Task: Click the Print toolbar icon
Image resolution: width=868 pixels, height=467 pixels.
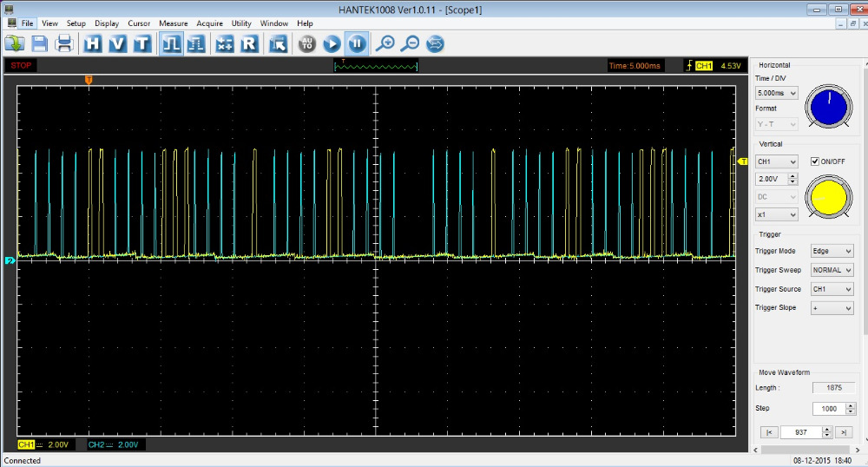Action: (x=63, y=43)
